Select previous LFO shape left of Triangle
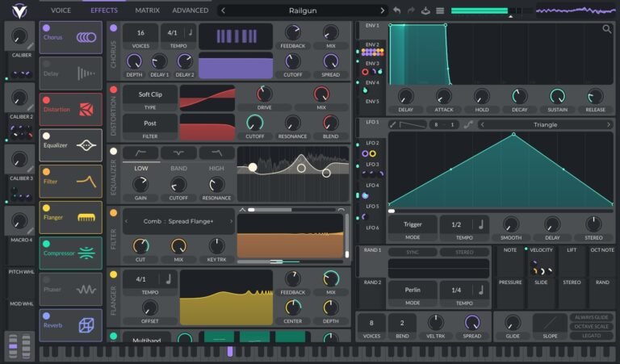620x364 pixels. [483, 125]
